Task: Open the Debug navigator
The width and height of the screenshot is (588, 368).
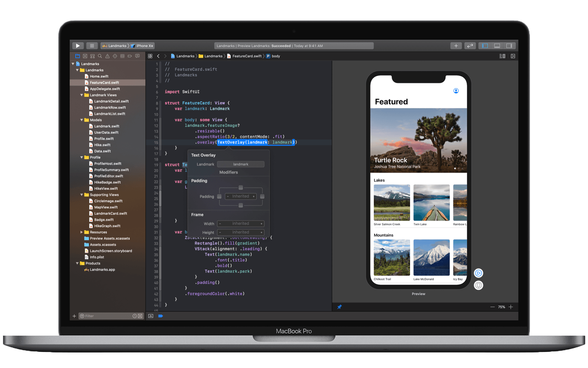Action: pyautogui.click(x=122, y=56)
